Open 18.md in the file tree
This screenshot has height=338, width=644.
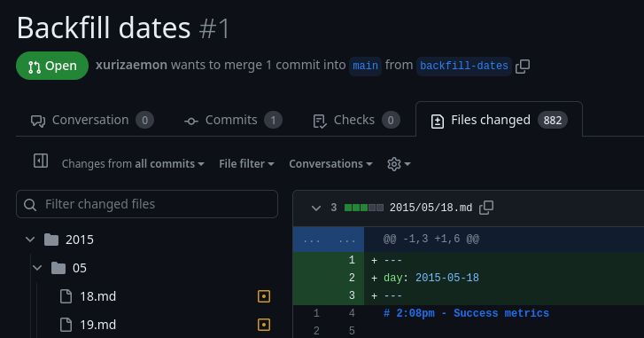(97, 296)
